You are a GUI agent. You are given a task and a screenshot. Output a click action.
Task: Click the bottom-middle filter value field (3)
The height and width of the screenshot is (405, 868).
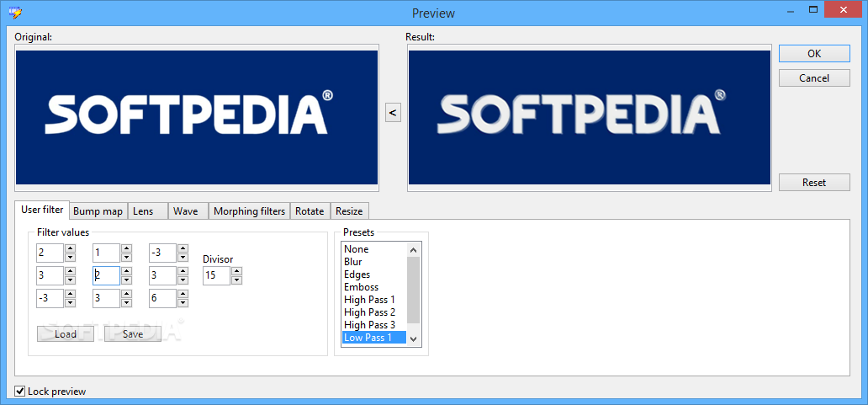[x=106, y=297]
